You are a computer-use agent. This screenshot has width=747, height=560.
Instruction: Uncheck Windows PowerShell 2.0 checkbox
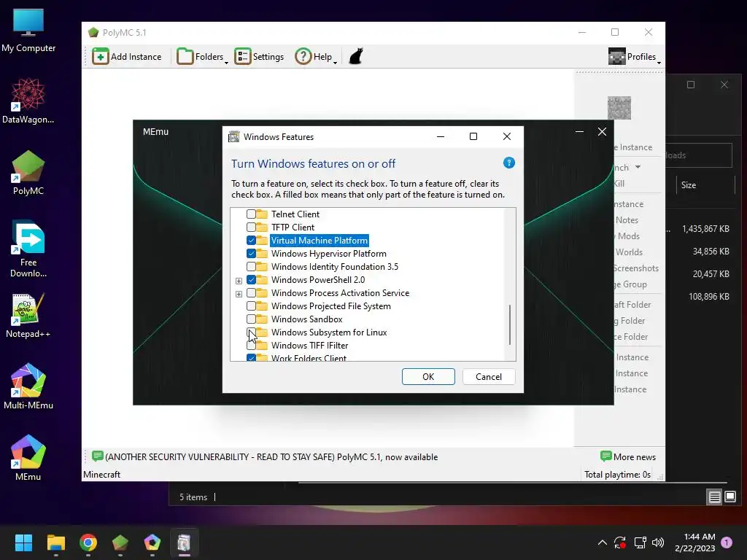point(251,279)
